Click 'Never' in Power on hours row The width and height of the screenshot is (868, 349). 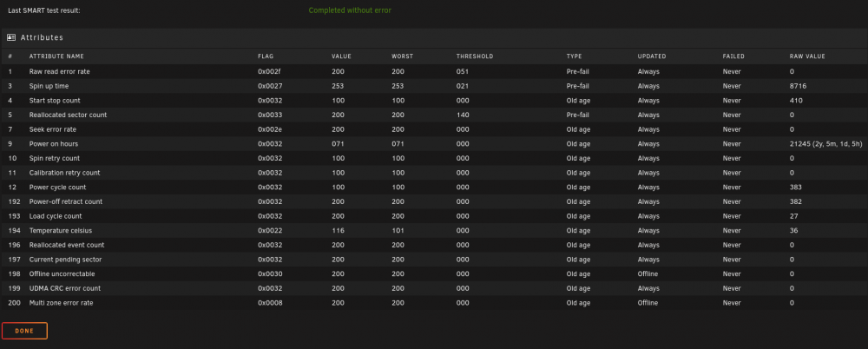pos(732,143)
